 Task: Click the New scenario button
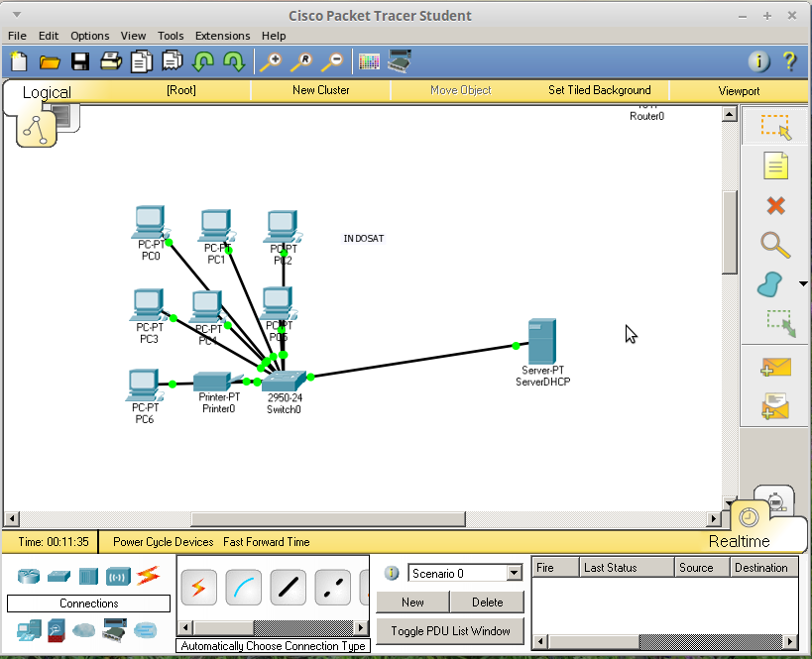click(413, 602)
